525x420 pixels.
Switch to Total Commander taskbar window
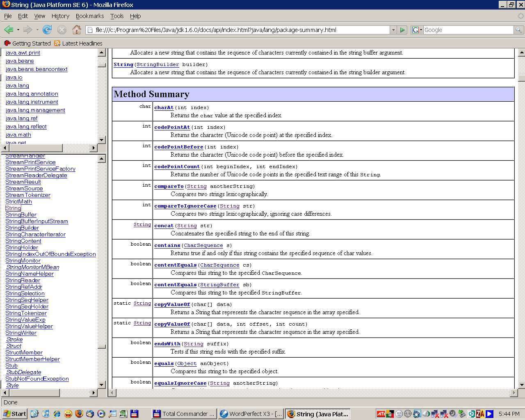click(184, 414)
